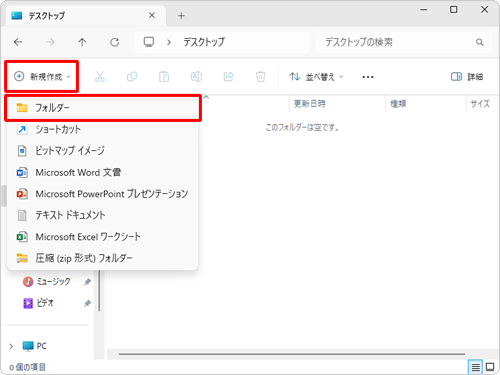The image size is (500, 375).
Task: Click the PC monitor icon in address bar
Action: coord(149,42)
